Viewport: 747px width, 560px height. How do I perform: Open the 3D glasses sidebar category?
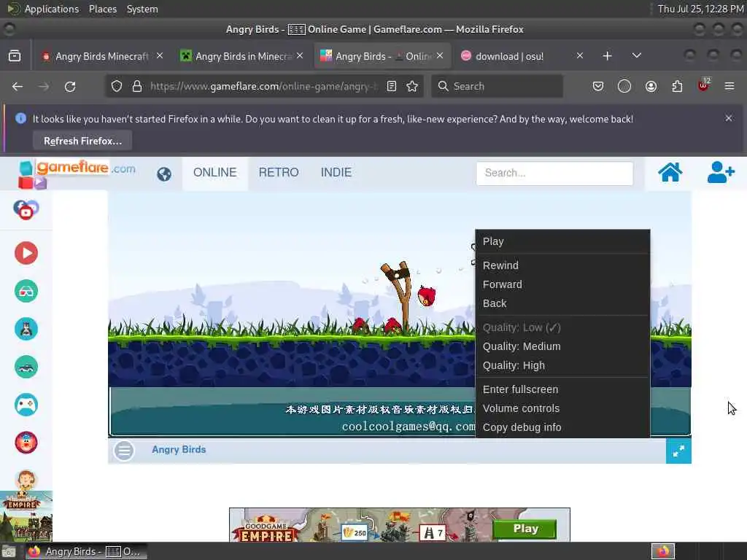point(26,291)
